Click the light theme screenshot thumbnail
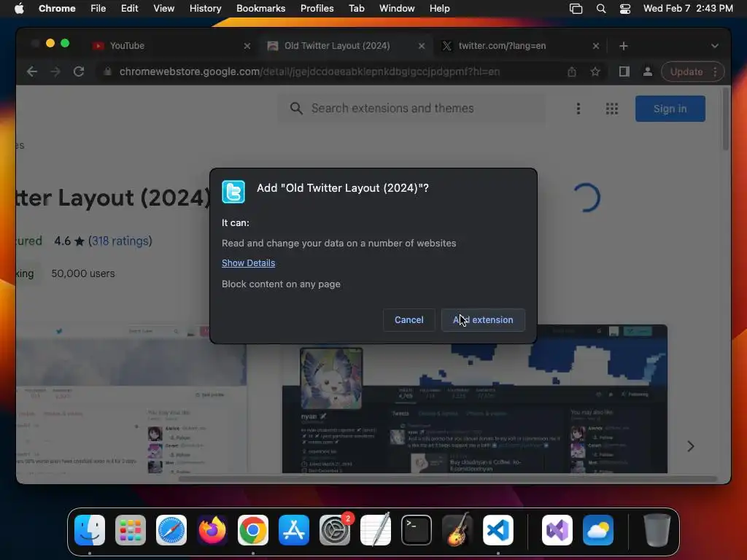The image size is (747, 560). pos(131,399)
